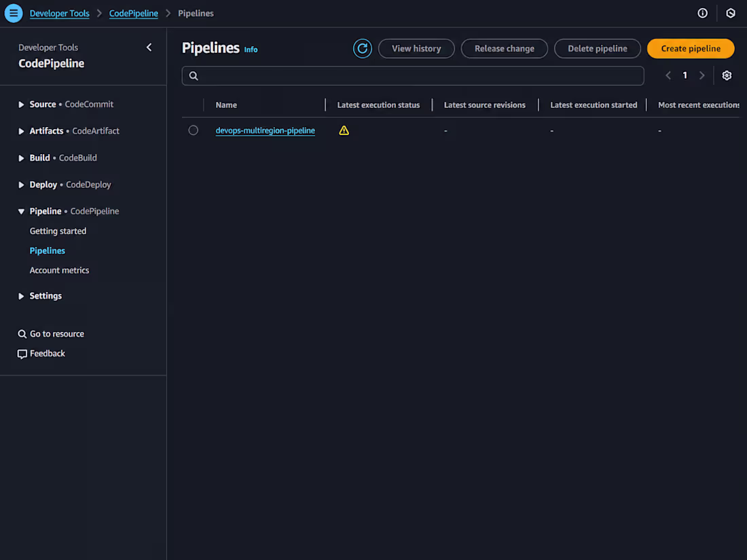
Task: Expand the Build CodeBuild section
Action: (21, 157)
